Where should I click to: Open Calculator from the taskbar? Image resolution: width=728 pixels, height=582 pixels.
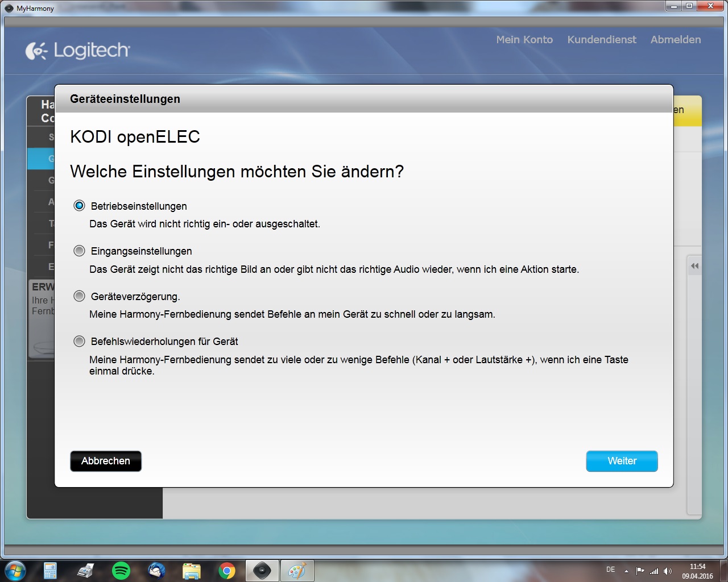(50, 570)
